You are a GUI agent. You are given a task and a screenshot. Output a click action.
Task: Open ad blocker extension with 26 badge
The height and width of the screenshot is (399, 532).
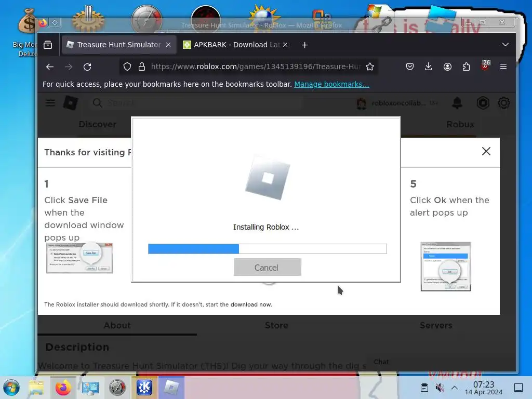click(485, 65)
